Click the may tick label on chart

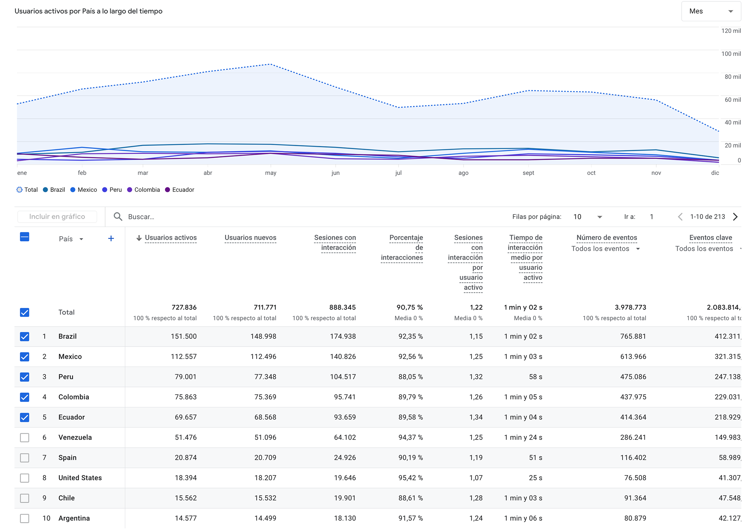(x=271, y=173)
